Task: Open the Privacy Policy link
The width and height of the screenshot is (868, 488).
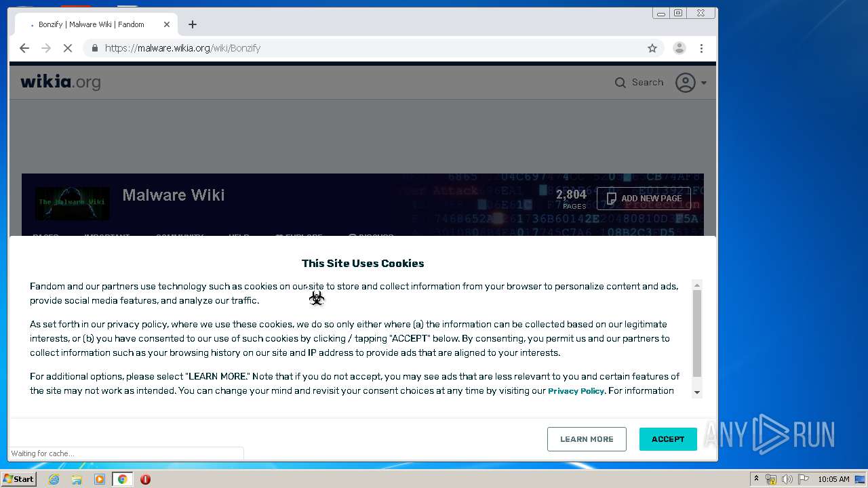Action: point(576,391)
